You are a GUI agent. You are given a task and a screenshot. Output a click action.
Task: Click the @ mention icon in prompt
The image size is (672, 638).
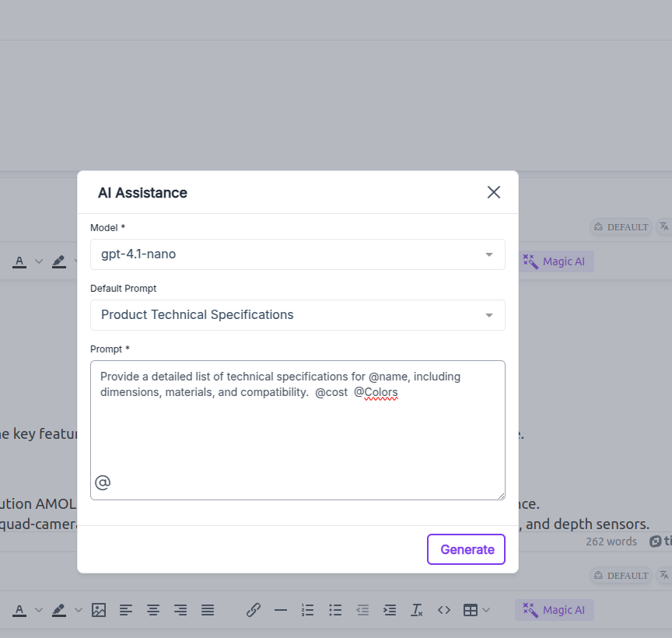[103, 483]
